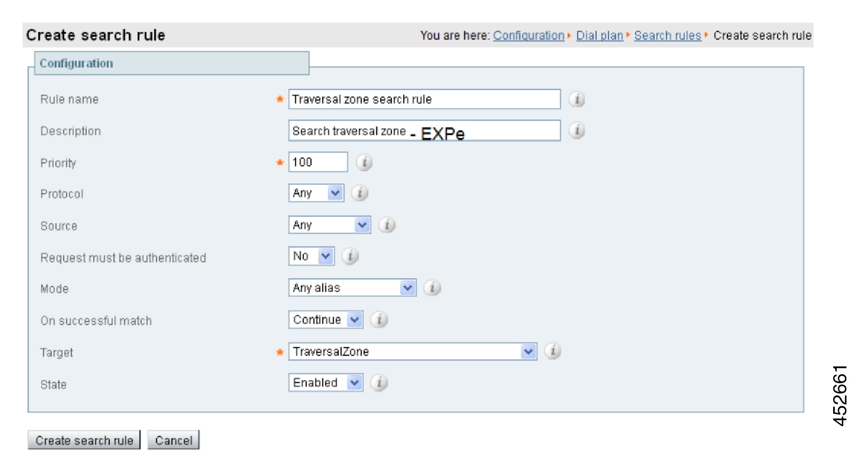Click info icon beside Mode dropdown
This screenshot has height=475, width=868.
(x=432, y=288)
